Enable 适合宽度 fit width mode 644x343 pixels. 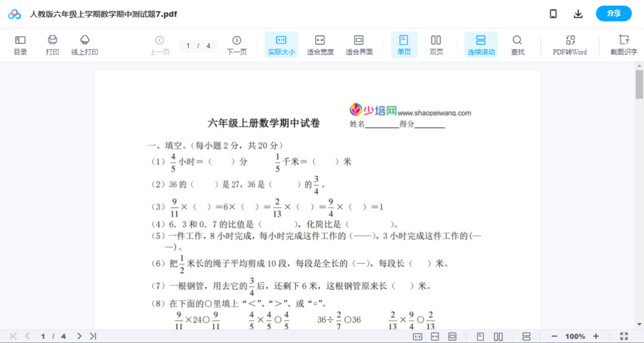pyautogui.click(x=320, y=45)
